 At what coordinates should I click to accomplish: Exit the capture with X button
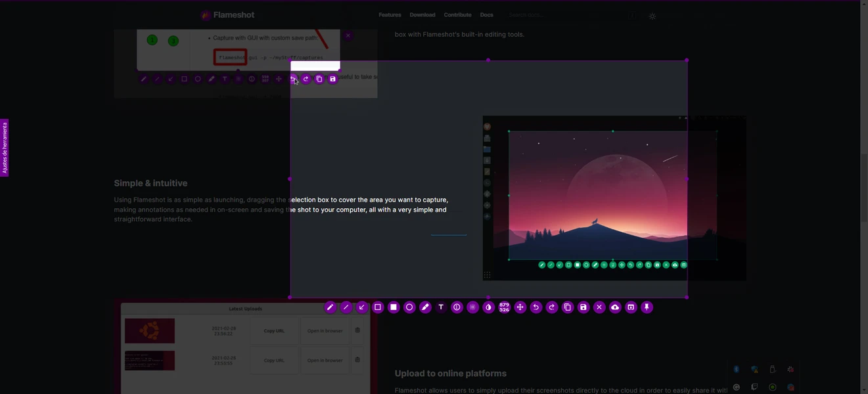pyautogui.click(x=599, y=307)
